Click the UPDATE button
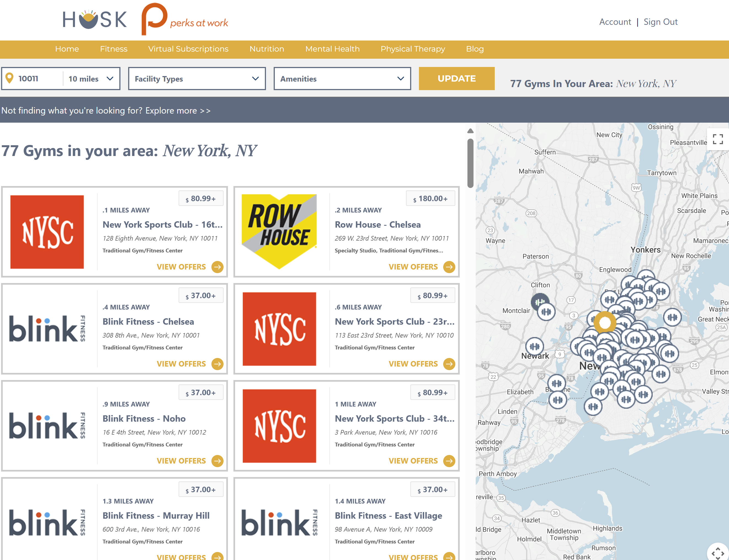Screen dimensions: 729x560 [457, 79]
